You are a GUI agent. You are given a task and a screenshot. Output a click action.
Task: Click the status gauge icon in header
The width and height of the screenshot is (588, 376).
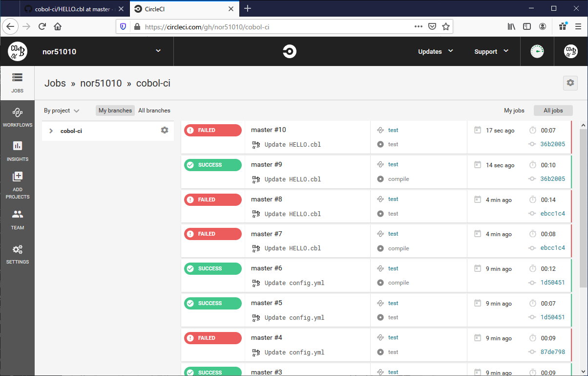coord(537,51)
